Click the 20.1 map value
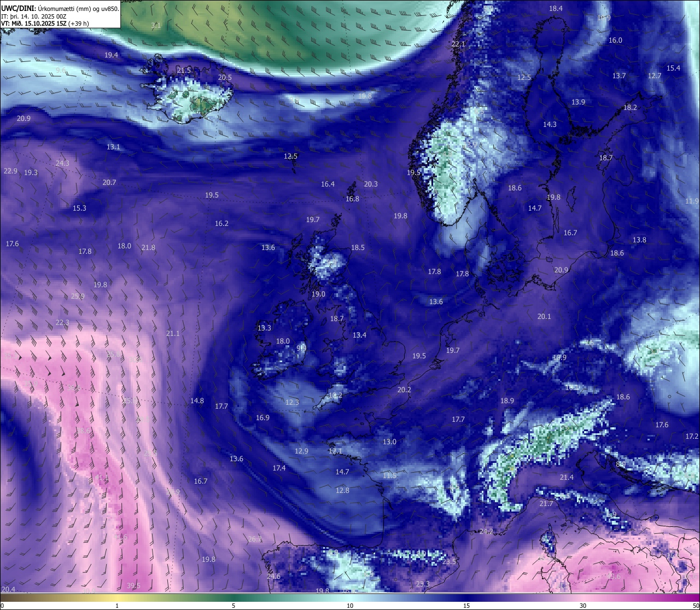This screenshot has height=610, width=700. click(x=544, y=317)
